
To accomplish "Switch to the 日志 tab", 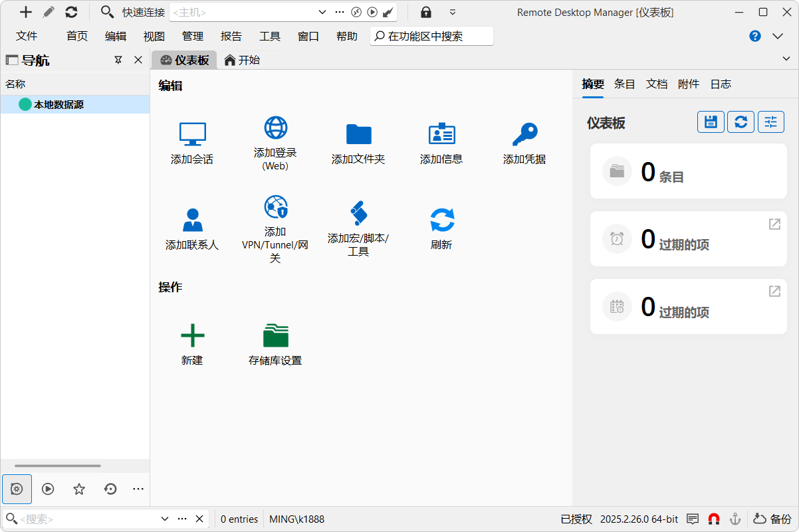I will click(721, 84).
